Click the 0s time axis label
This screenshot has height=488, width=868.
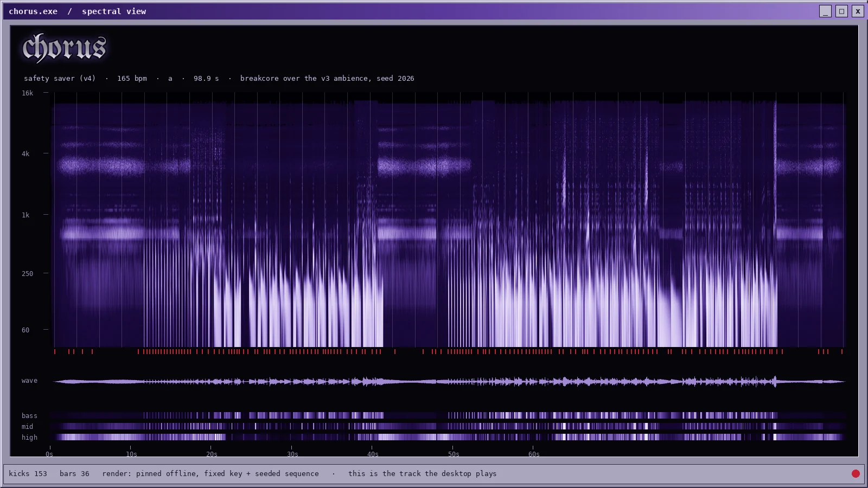pyautogui.click(x=49, y=454)
